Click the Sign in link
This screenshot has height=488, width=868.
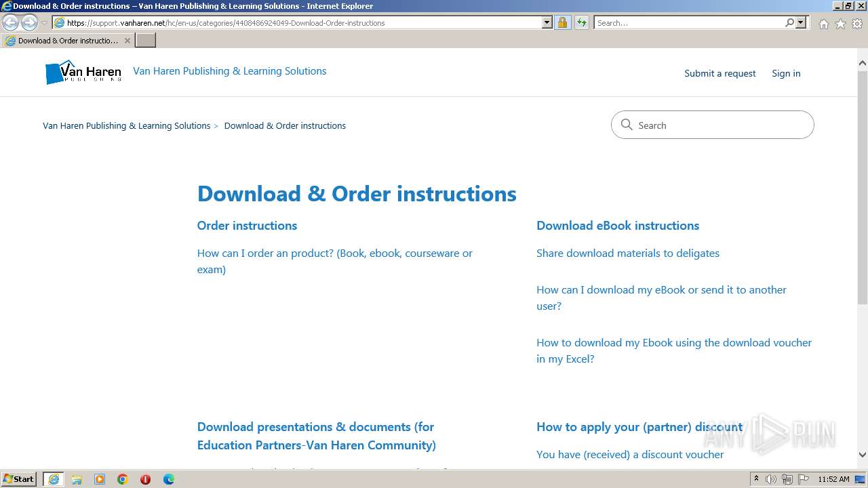786,73
